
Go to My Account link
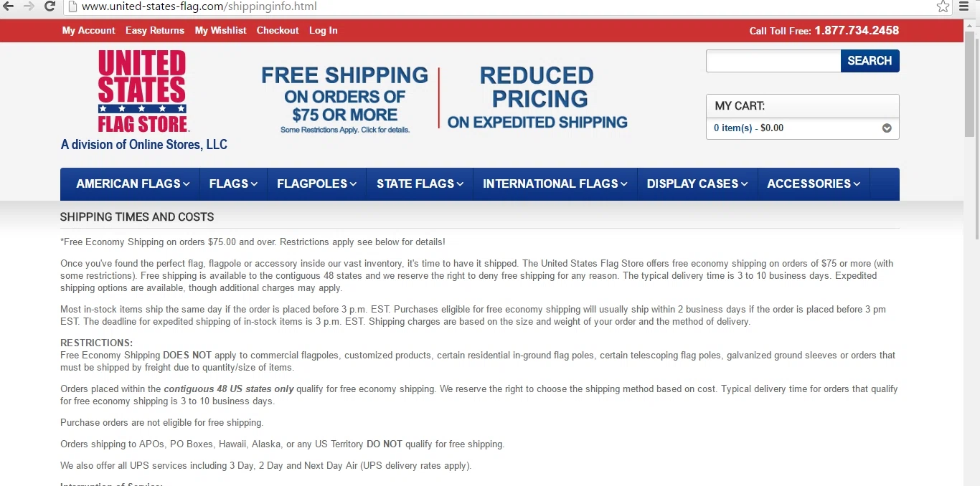point(88,30)
